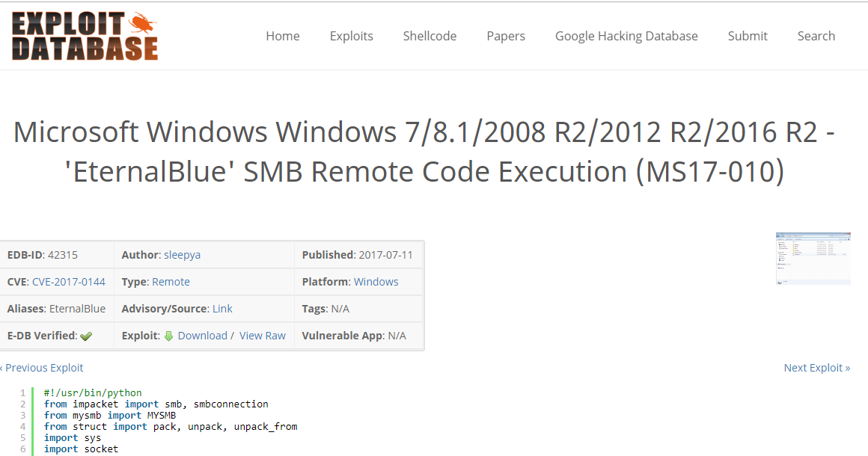Open author sleepya's profile link
868x456 pixels.
click(182, 255)
